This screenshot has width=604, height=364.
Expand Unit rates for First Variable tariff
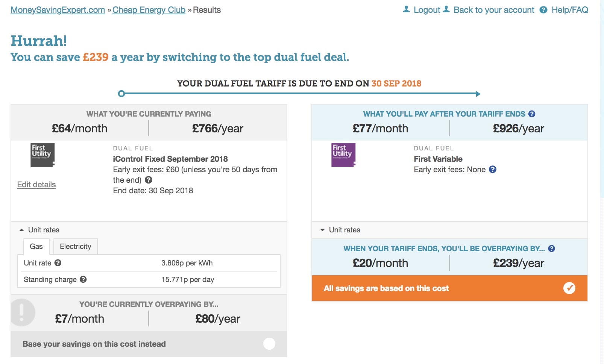(340, 230)
